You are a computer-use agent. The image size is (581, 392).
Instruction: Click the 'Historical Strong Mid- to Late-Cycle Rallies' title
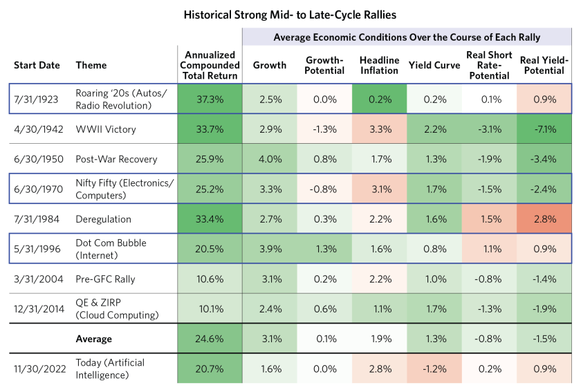point(290,15)
